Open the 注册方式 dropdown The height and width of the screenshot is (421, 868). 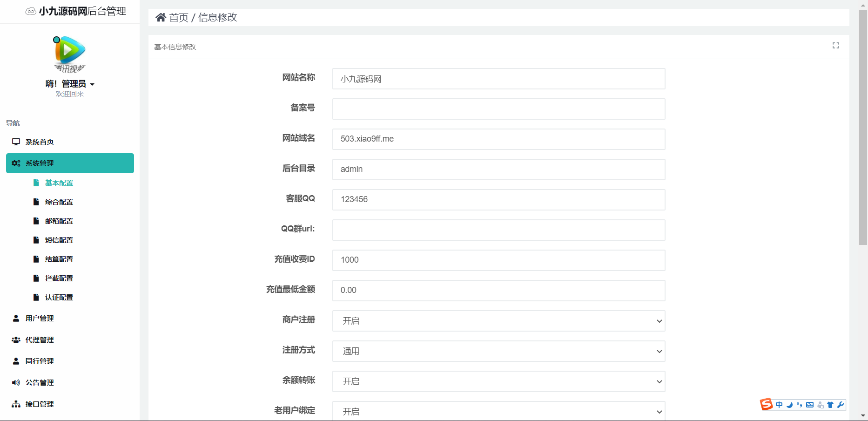tap(498, 351)
